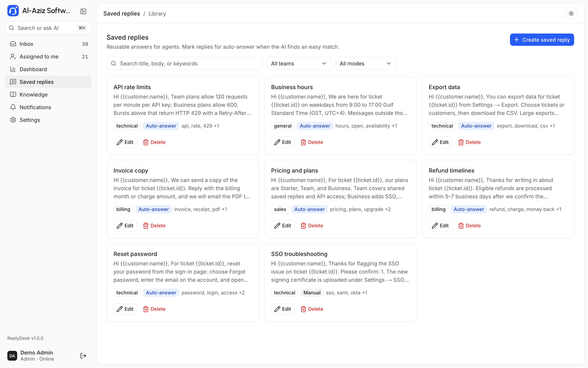
Task: Edit the Refund timelines reply
Action: [x=440, y=226]
